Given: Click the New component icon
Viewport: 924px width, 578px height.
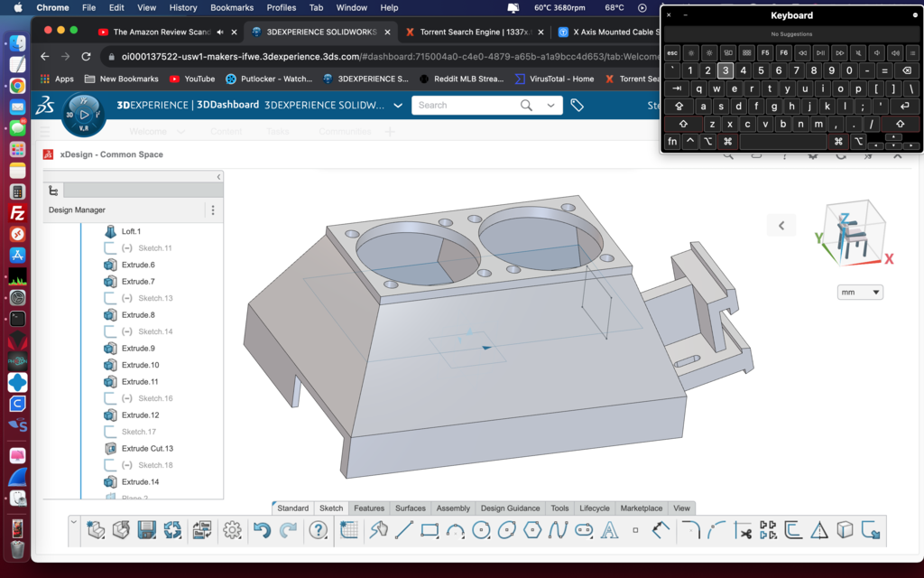Looking at the screenshot, I should click(x=96, y=529).
